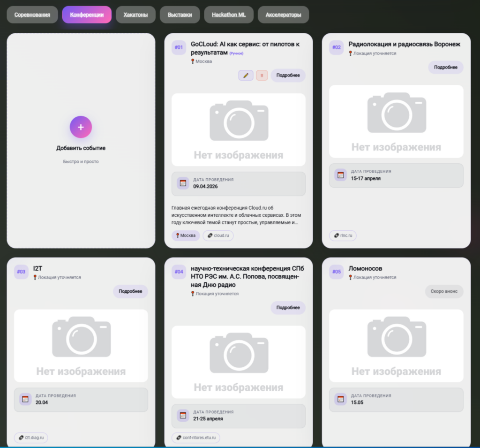Click the 15.05 date value
This screenshot has height=448, width=480.
357,402
